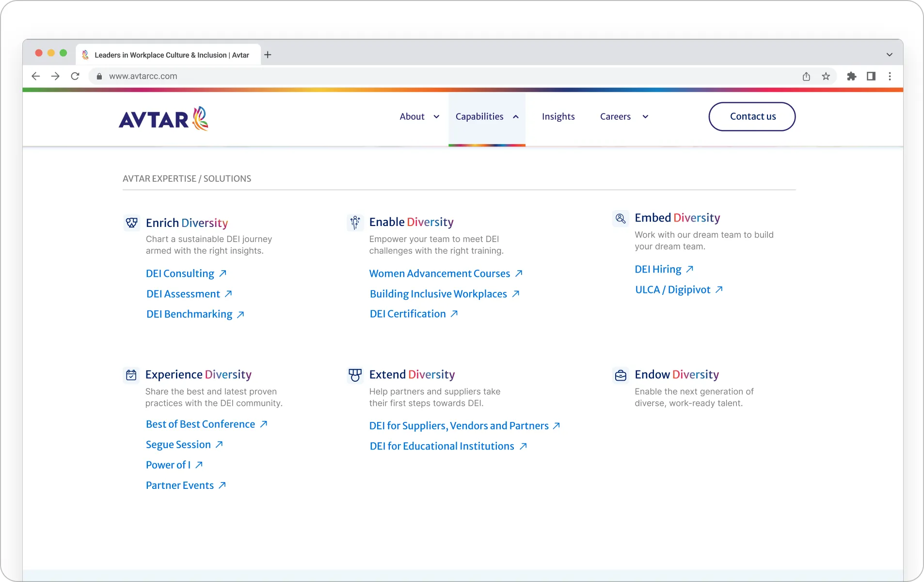The image size is (924, 582).
Task: Click the Embed Diversity magnifier icon
Action: (x=621, y=218)
